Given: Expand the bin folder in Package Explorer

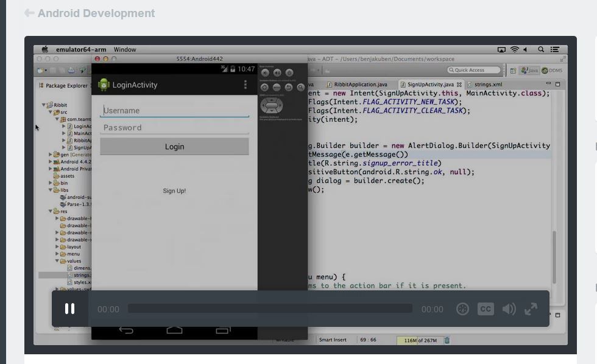Looking at the screenshot, I should (x=51, y=183).
